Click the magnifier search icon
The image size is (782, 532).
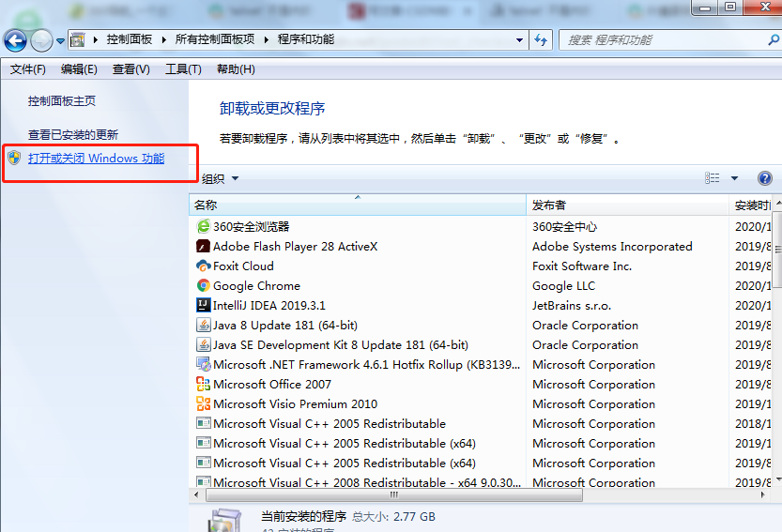point(774,40)
